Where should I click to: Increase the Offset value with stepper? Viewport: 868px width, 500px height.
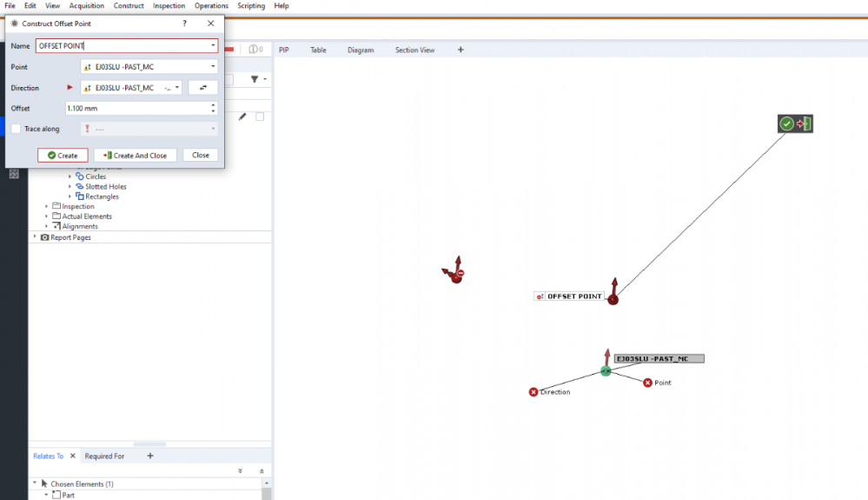click(x=214, y=105)
